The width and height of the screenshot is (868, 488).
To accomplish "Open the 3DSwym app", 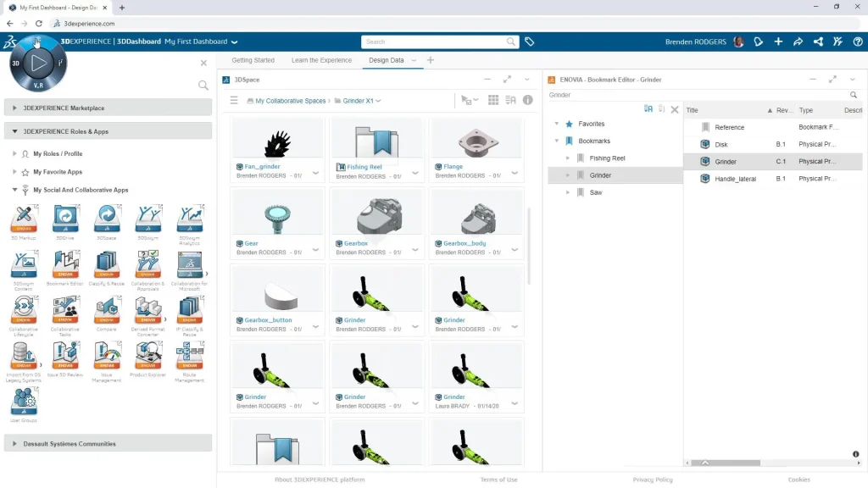I will (148, 219).
